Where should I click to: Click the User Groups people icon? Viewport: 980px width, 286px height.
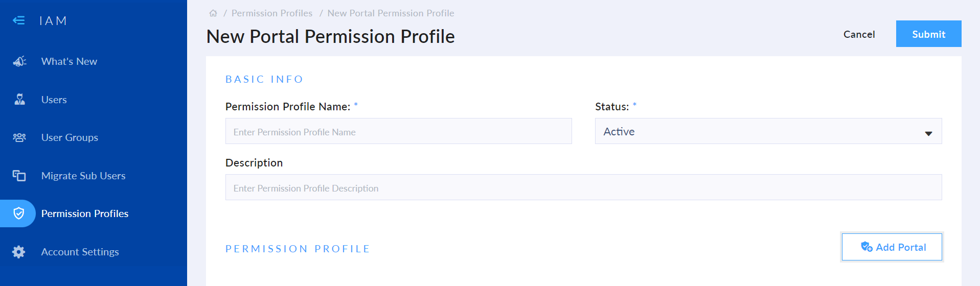[19, 137]
